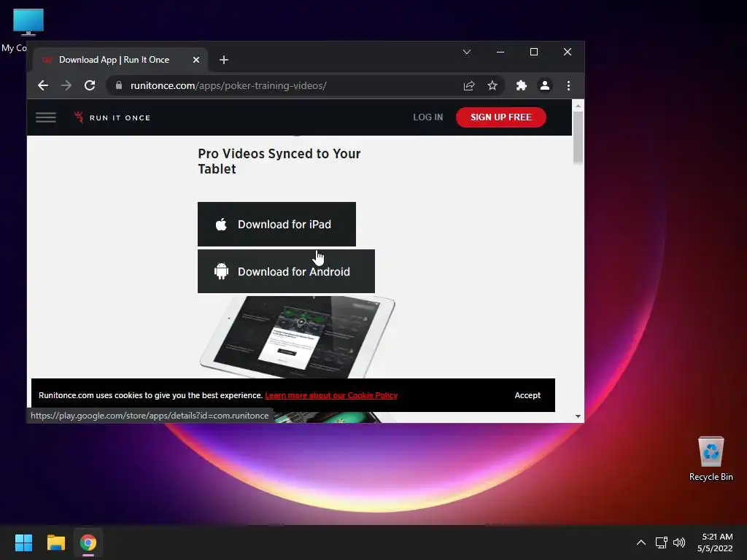Click the SIGN UP FREE button

pyautogui.click(x=500, y=117)
